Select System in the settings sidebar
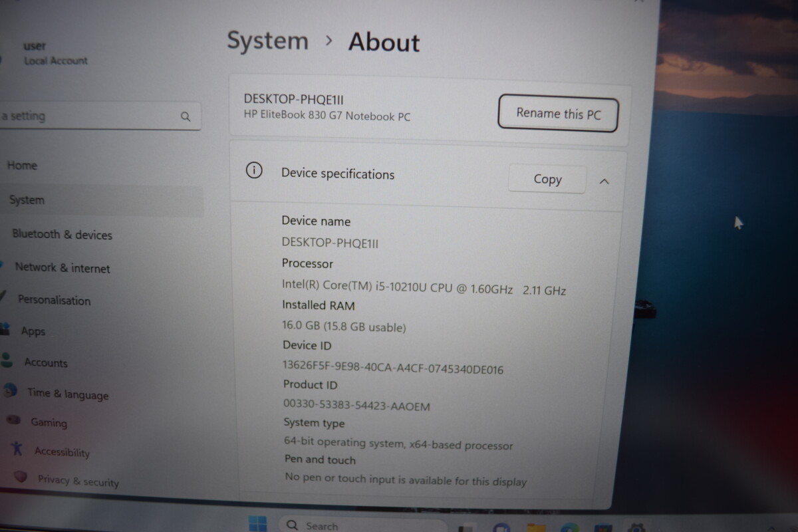798x532 pixels. (x=100, y=200)
